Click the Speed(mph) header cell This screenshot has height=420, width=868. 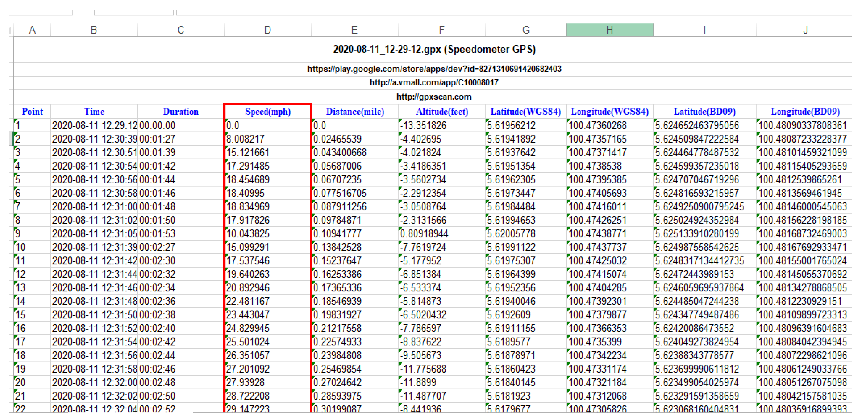(268, 112)
